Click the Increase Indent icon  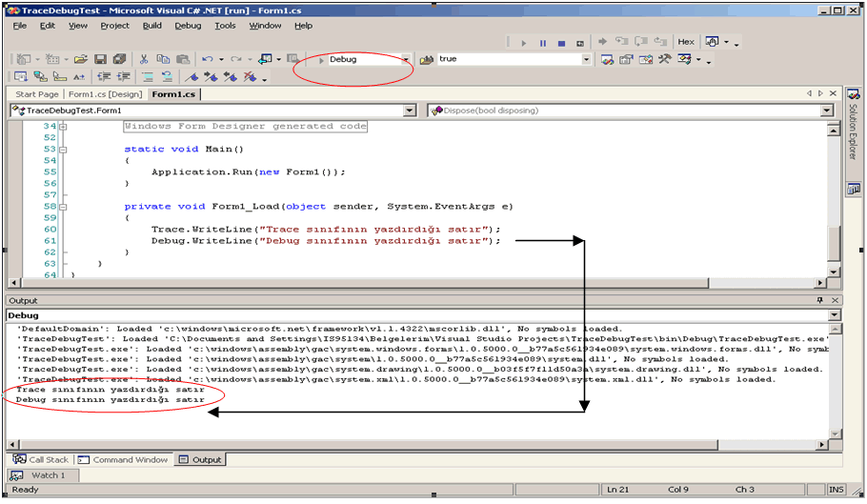123,77
